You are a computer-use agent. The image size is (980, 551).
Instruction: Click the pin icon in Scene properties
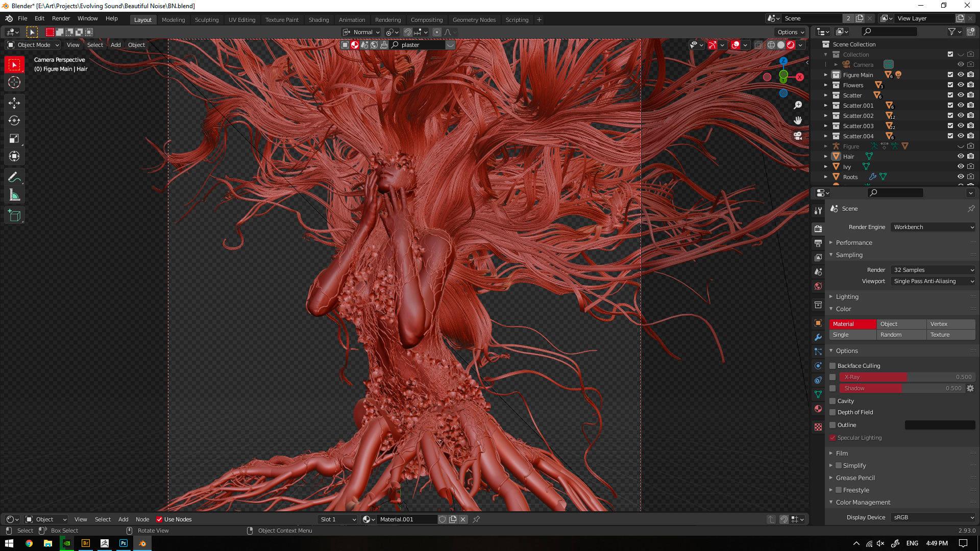tap(971, 209)
